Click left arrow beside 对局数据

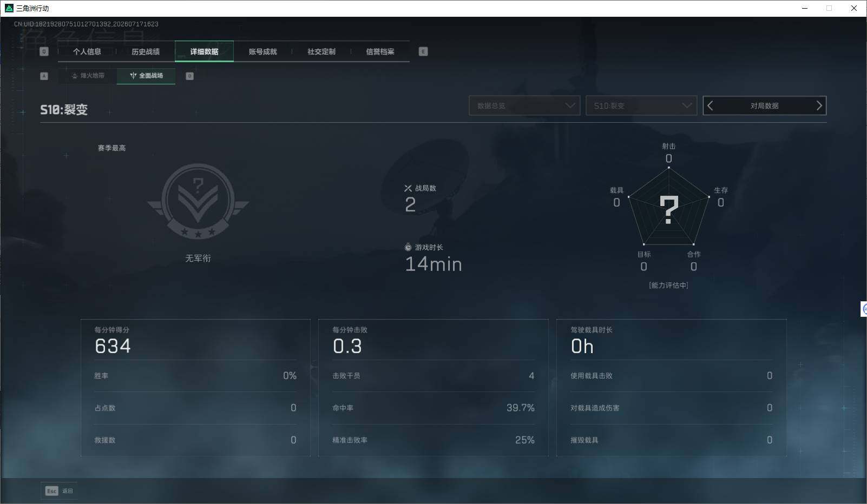click(x=711, y=105)
